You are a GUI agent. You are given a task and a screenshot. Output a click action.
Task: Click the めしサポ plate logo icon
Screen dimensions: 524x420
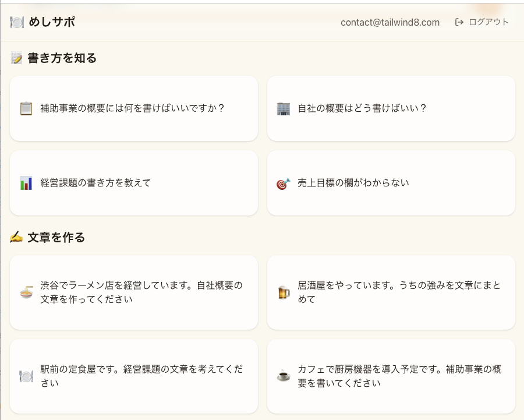tap(17, 22)
